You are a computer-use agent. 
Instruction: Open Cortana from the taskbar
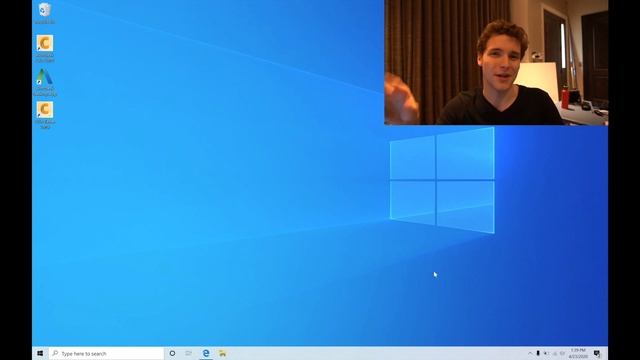tap(172, 353)
